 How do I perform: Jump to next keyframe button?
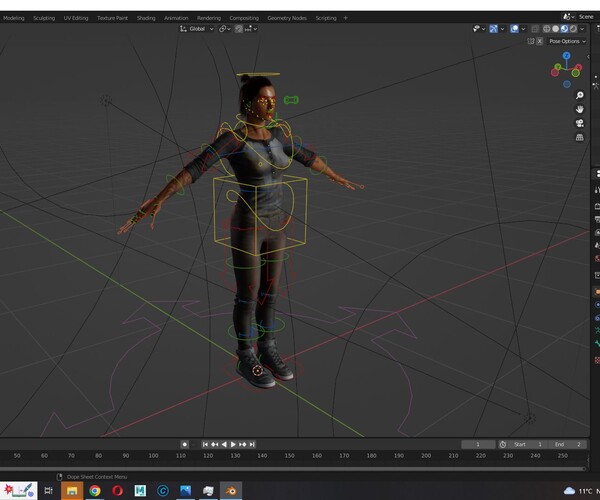pyautogui.click(x=243, y=445)
